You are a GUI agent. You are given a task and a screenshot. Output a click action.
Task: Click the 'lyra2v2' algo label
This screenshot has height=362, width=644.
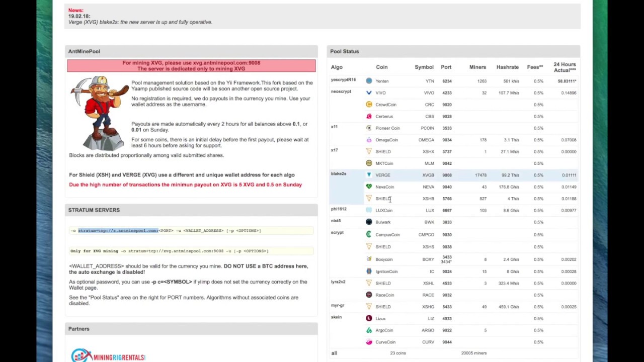click(x=338, y=282)
